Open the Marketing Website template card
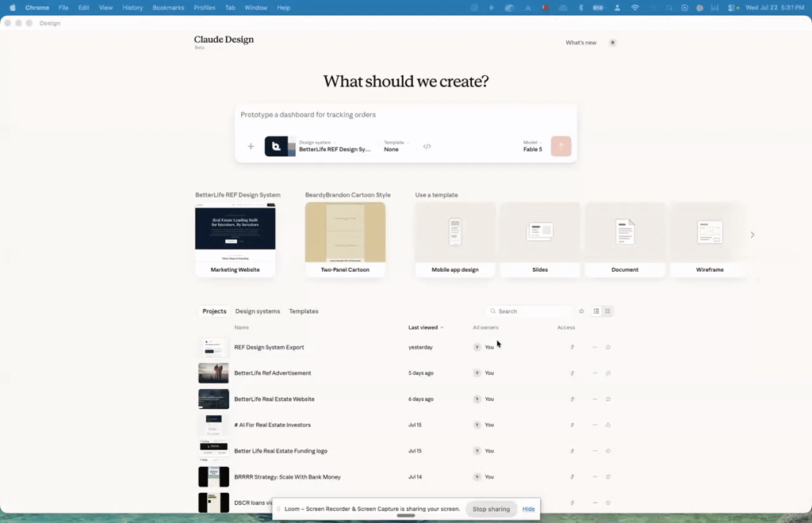This screenshot has height=523, width=812. coord(235,239)
